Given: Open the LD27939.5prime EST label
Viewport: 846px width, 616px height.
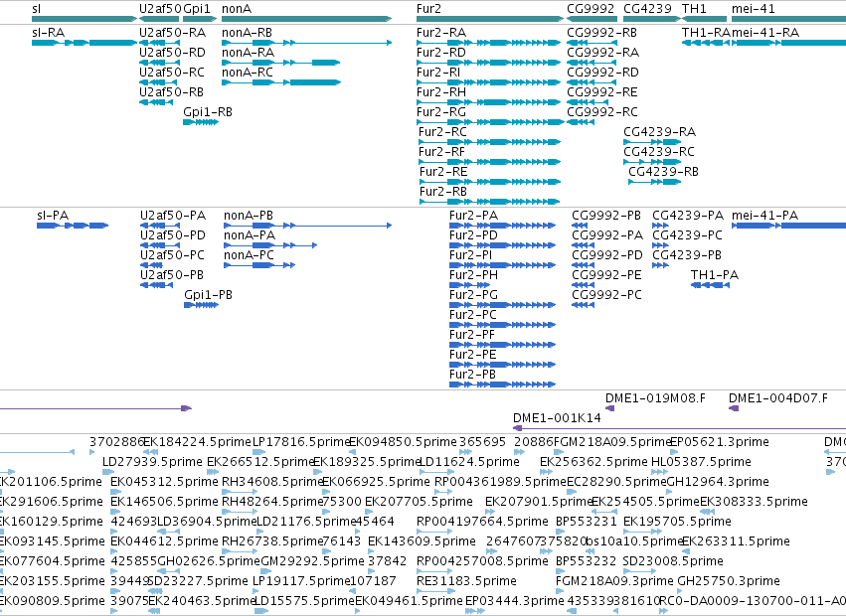Looking at the screenshot, I should pyautogui.click(x=152, y=462).
